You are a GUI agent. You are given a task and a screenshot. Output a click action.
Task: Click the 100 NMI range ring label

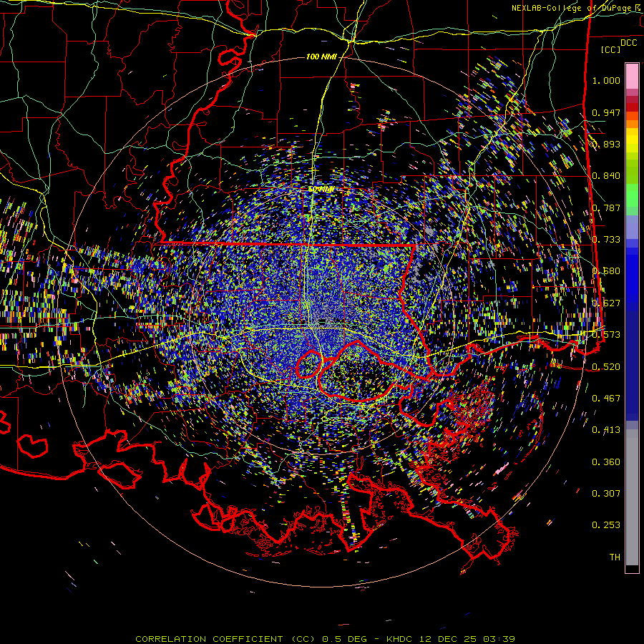[321, 57]
